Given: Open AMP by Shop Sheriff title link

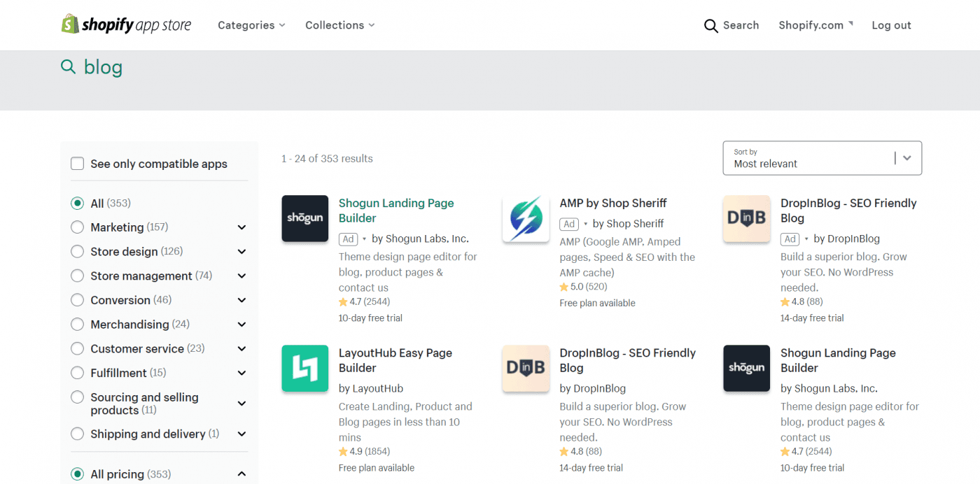Looking at the screenshot, I should click(613, 204).
